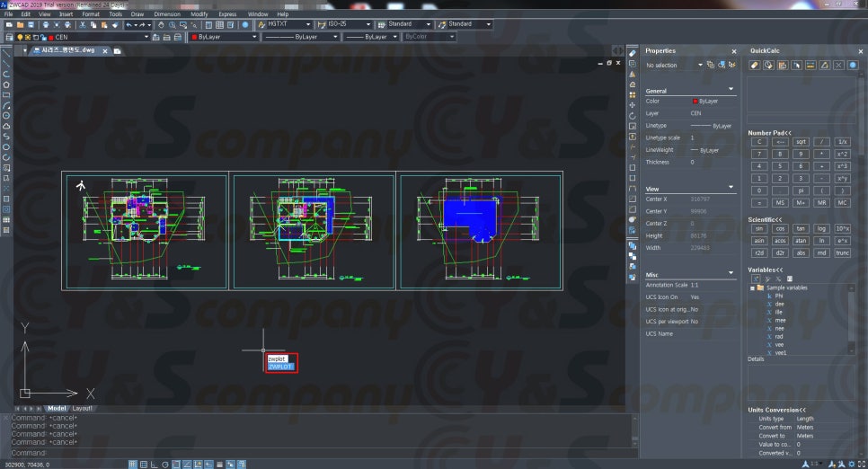Collapse the View section in Properties
868x469 pixels.
(731, 187)
